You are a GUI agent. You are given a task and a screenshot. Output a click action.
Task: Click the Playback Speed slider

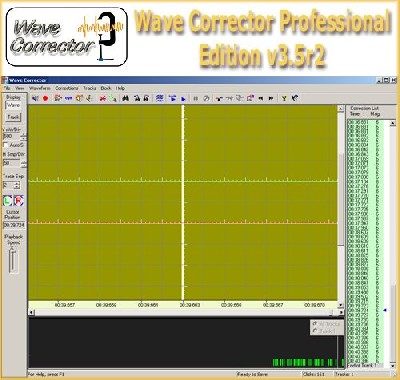point(13,261)
